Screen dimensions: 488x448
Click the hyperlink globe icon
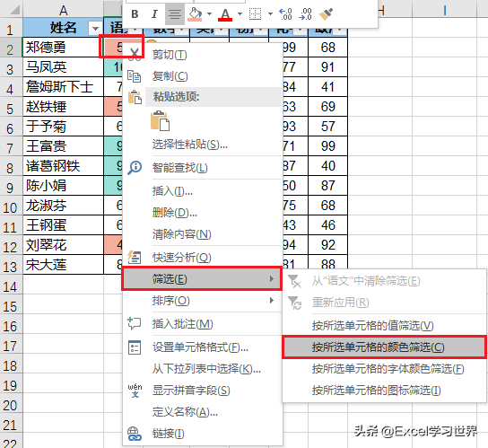point(135,434)
